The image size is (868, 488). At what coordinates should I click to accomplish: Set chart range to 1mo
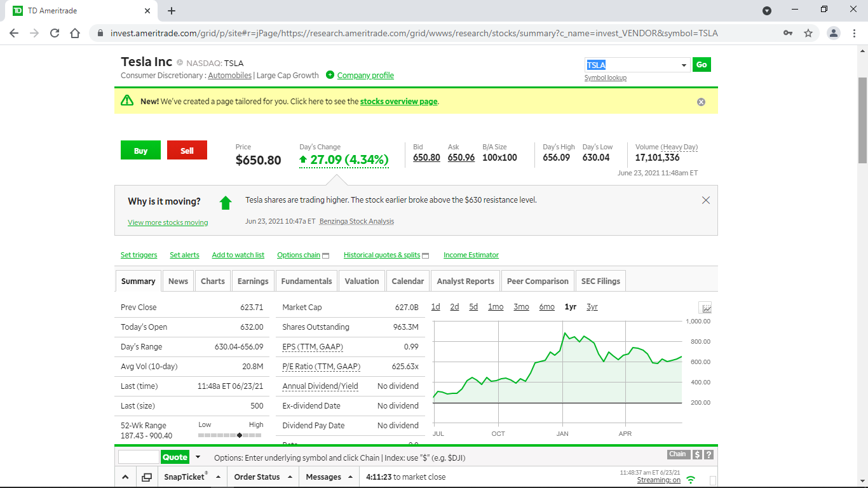click(496, 307)
